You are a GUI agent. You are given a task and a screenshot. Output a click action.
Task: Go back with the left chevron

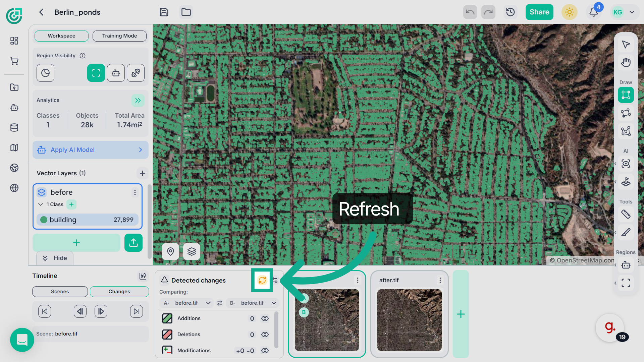pyautogui.click(x=41, y=12)
